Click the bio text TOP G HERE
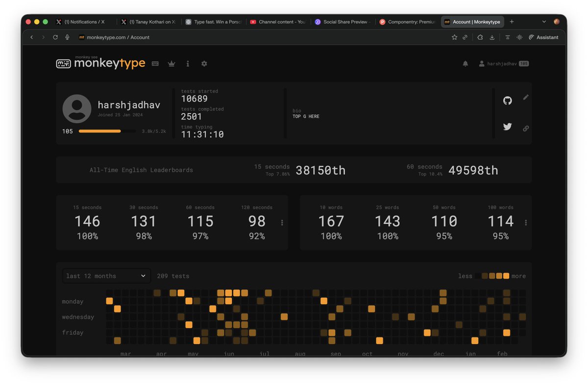Image resolution: width=588 pixels, height=385 pixels. click(x=306, y=117)
